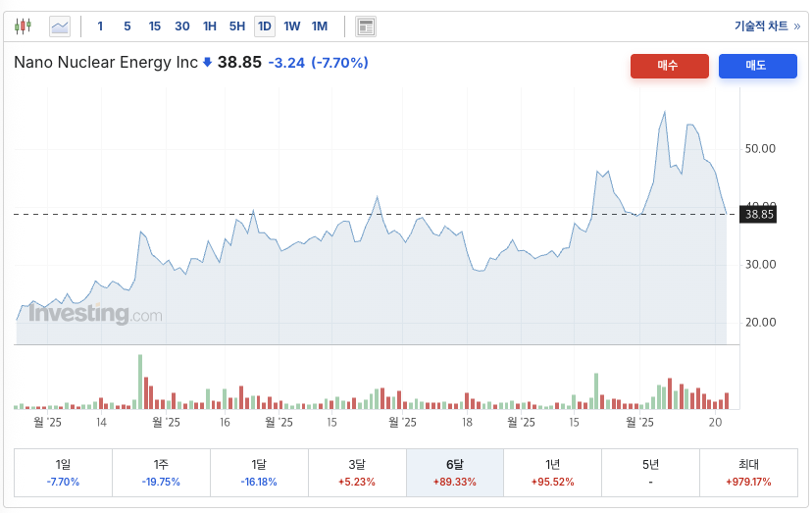The height and width of the screenshot is (513, 812).
Task: Select the area chart type icon
Action: [60, 26]
